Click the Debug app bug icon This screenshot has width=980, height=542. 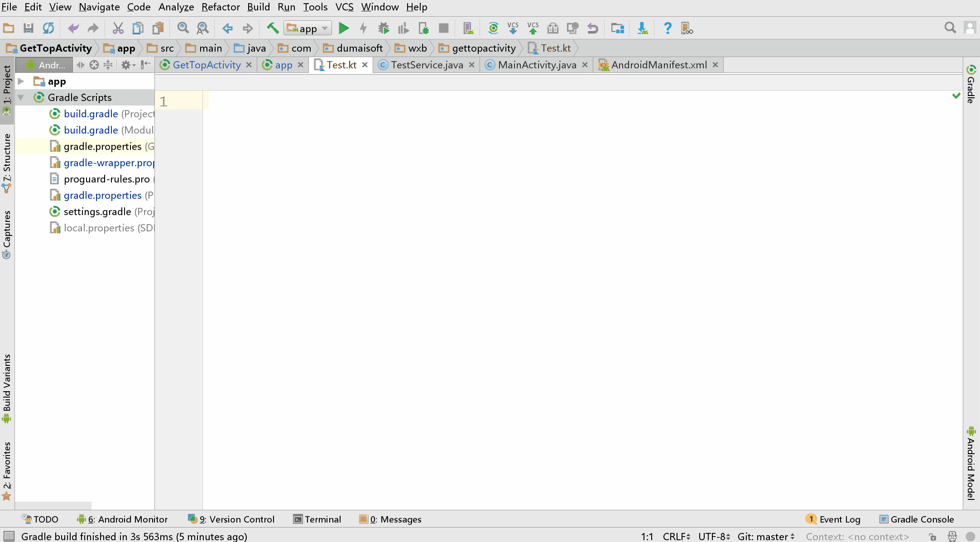pyautogui.click(x=383, y=29)
